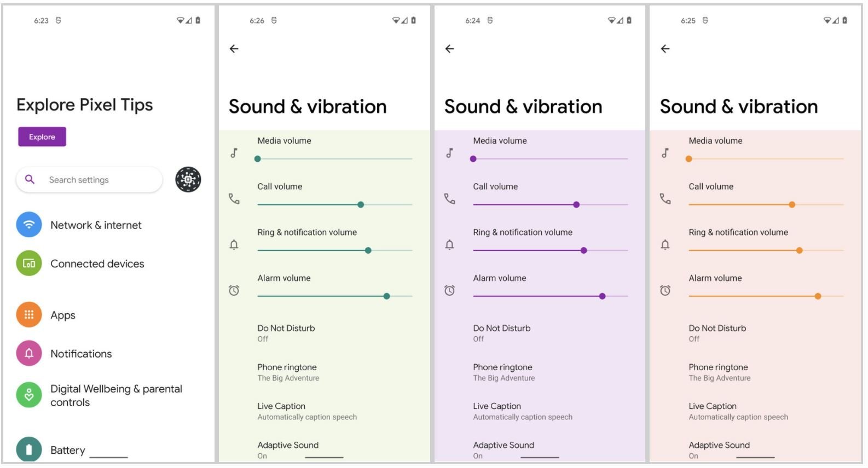This screenshot has width=868, height=468.
Task: Open Do Not Disturb on the green screen
Action: pyautogui.click(x=286, y=333)
